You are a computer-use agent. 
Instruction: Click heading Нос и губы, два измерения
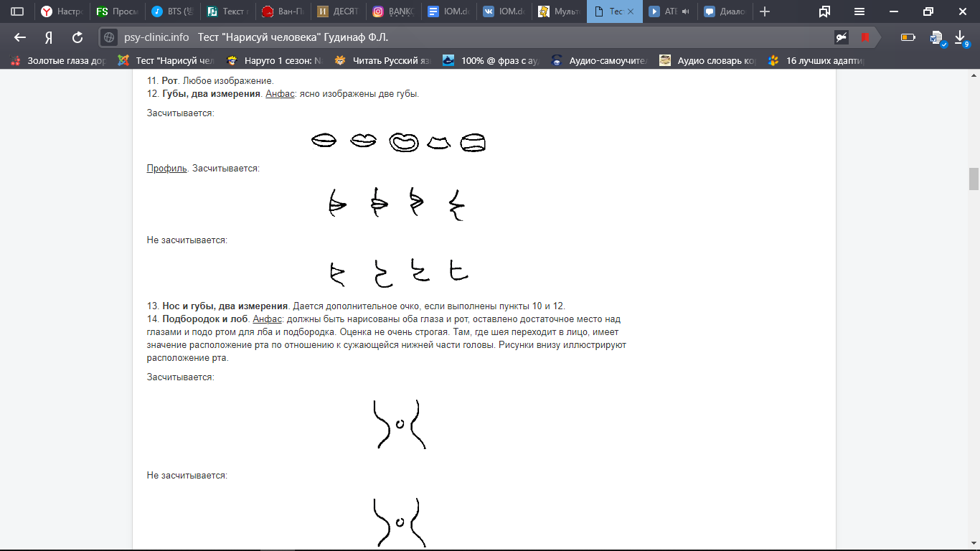[x=225, y=306]
